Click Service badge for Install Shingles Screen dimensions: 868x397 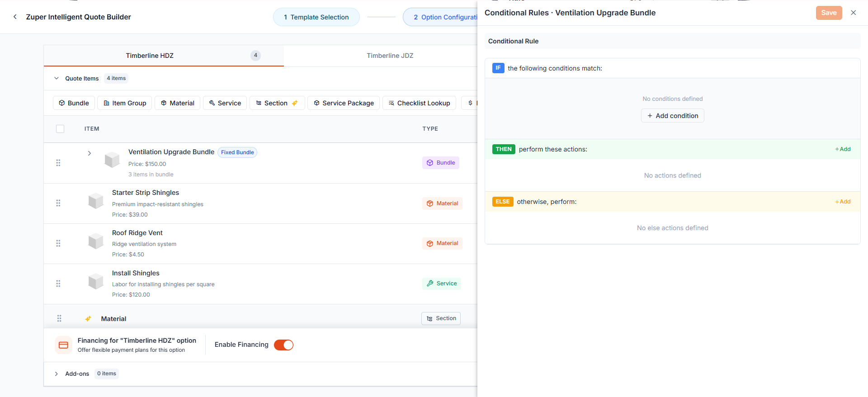point(442,284)
